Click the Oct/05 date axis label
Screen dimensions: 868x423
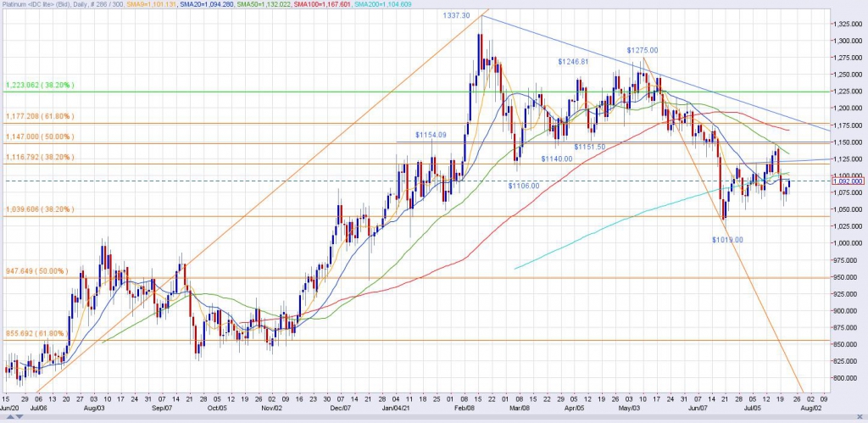click(218, 407)
